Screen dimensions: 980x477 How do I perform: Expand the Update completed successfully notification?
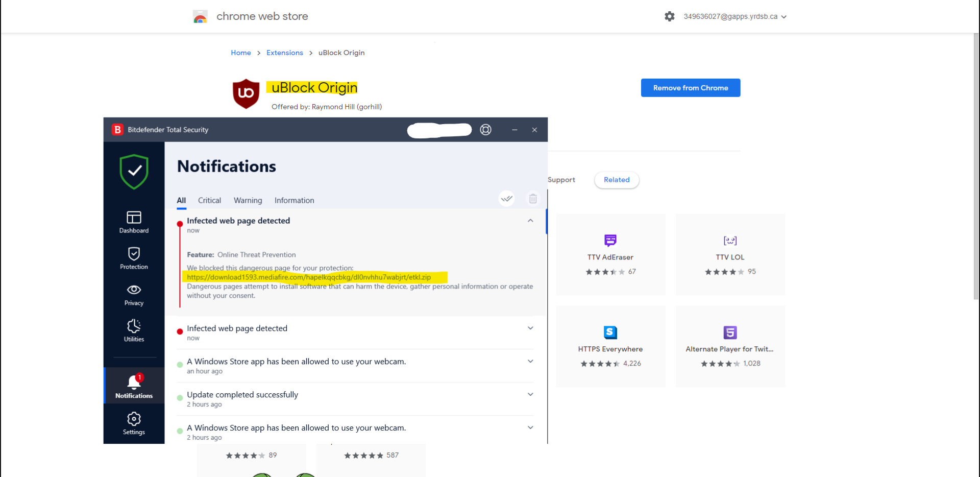click(x=530, y=395)
